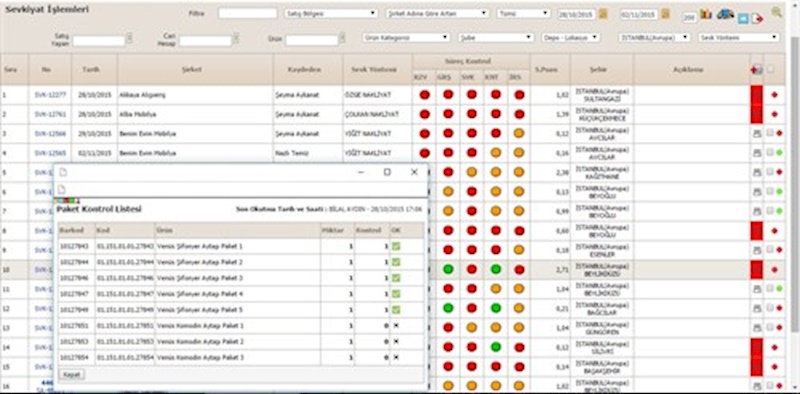
Task: Tick checkbox in row 5 Kağıthane
Action: pos(770,172)
